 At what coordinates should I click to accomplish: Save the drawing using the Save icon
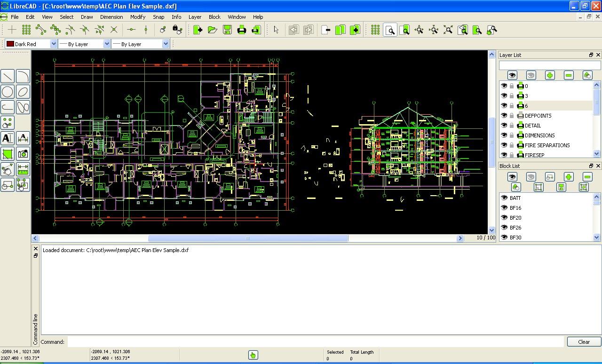[x=227, y=29]
